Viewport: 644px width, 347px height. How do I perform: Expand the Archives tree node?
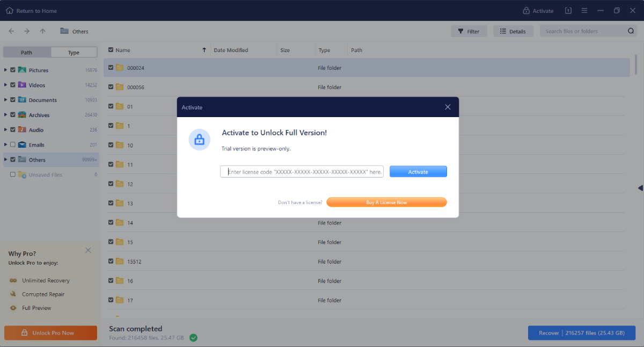pyautogui.click(x=6, y=115)
